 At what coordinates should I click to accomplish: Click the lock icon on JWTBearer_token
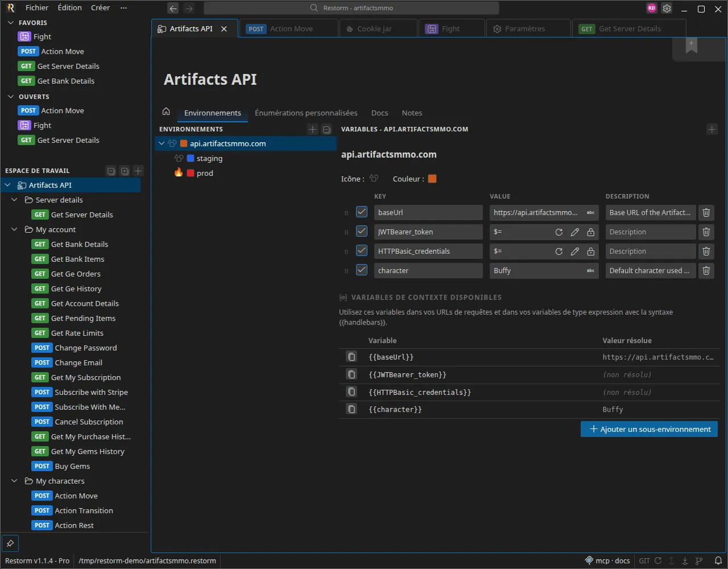point(591,232)
